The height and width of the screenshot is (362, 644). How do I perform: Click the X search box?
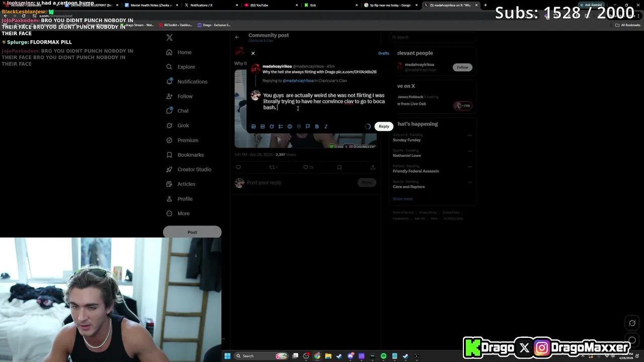coord(432,37)
